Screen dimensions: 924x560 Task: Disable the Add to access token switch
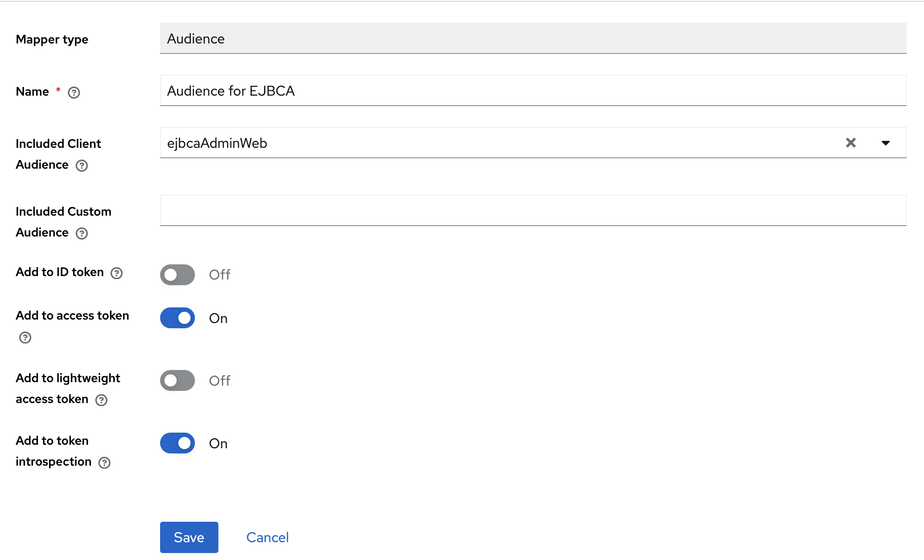click(177, 318)
